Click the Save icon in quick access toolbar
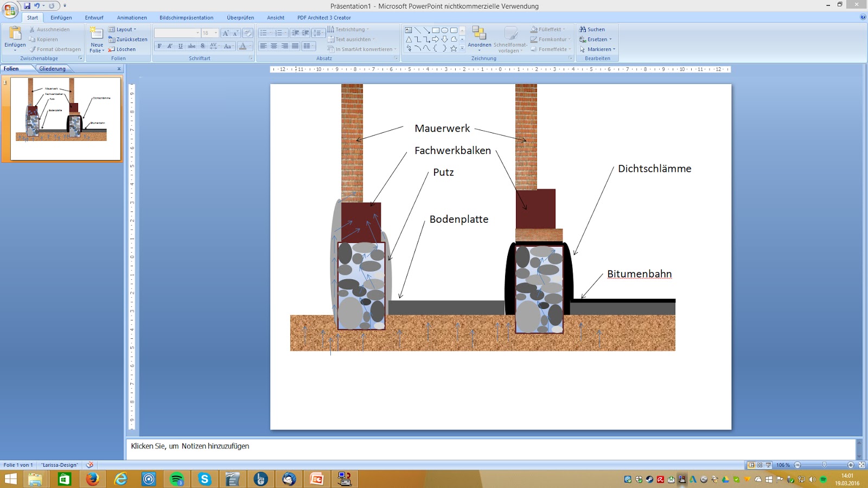The height and width of the screenshot is (488, 868). coord(27,6)
